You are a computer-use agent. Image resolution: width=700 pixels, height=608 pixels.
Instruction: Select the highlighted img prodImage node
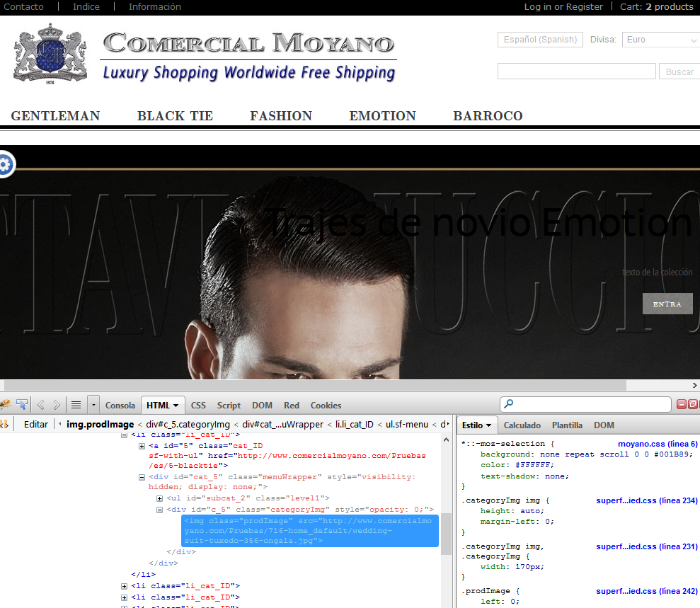pyautogui.click(x=310, y=531)
